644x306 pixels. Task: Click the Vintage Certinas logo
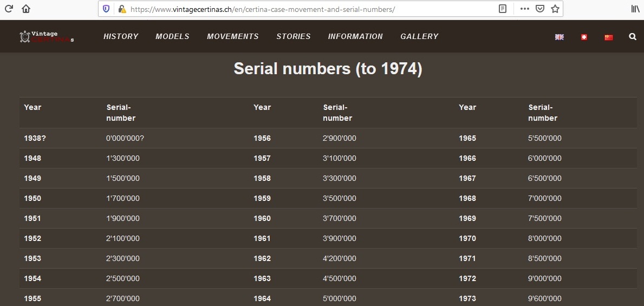(x=47, y=37)
